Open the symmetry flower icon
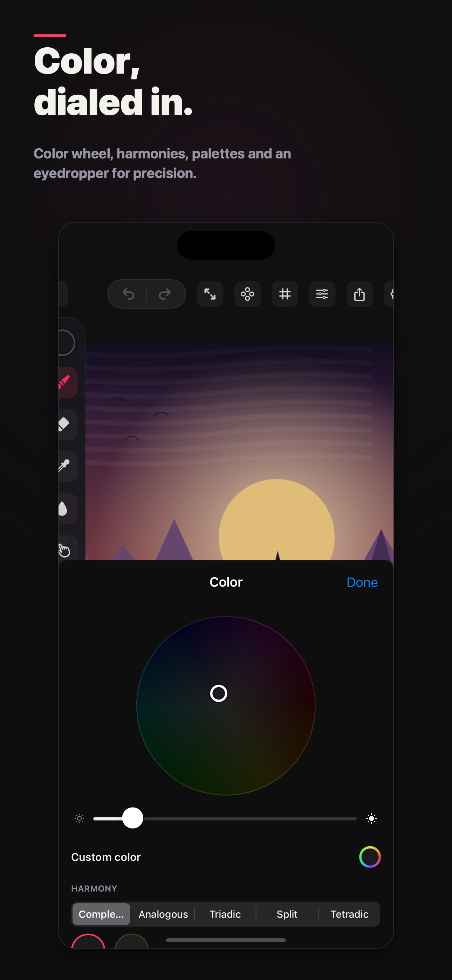The image size is (452, 980). 247,294
